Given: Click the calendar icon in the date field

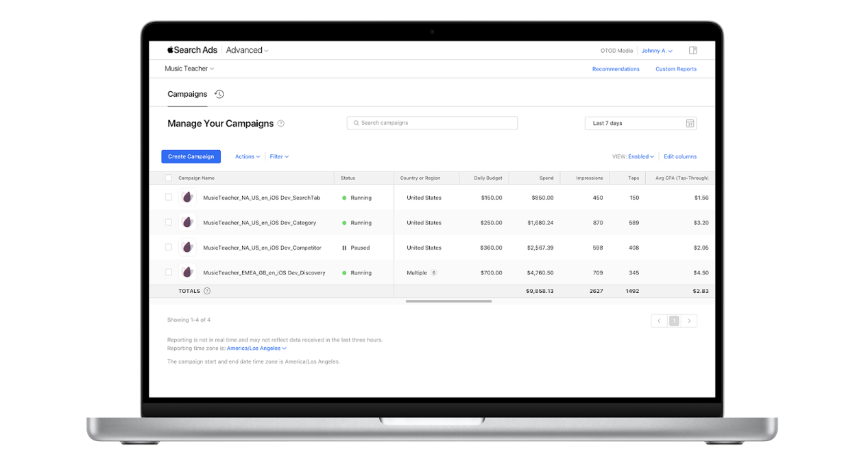Looking at the screenshot, I should click(690, 123).
